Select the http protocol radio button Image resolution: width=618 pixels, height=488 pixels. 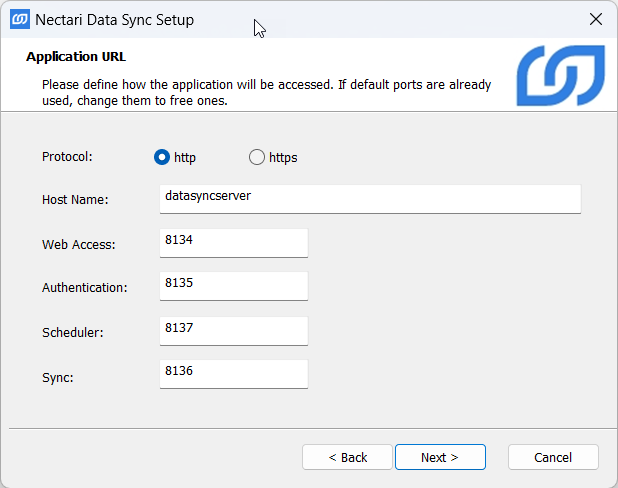162,157
